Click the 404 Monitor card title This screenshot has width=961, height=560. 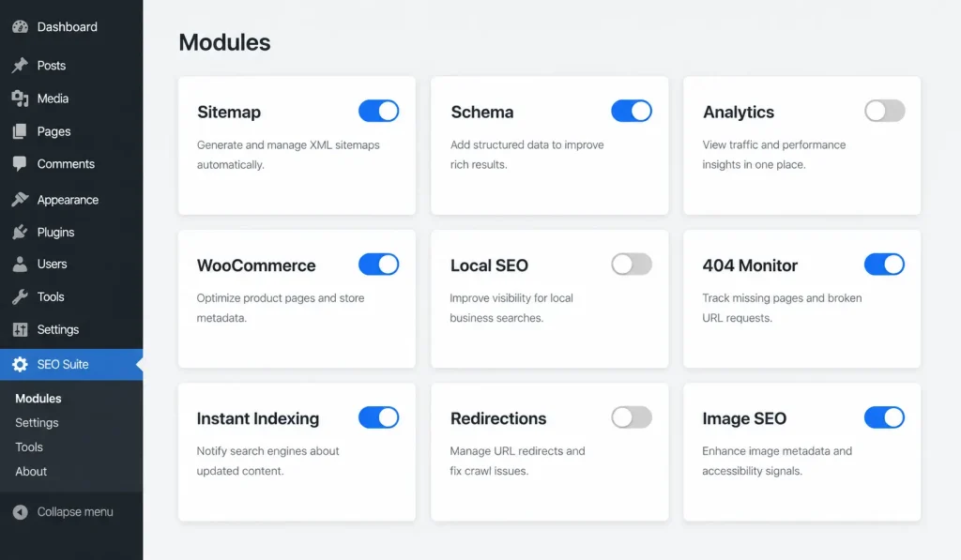(x=750, y=265)
